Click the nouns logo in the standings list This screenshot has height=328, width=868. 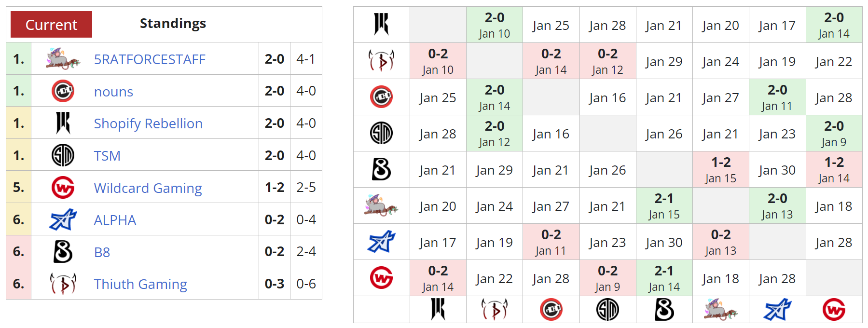tap(63, 91)
